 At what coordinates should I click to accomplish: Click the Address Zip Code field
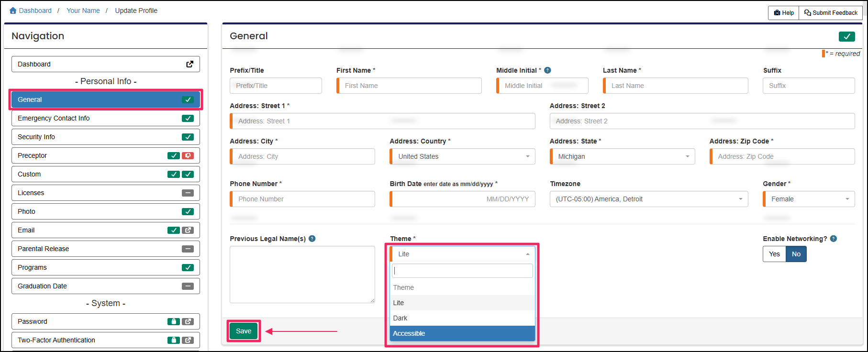click(782, 156)
